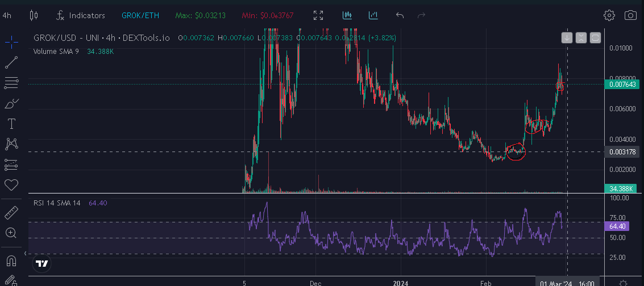Click the 0.003178 crosshair price label

tap(622, 152)
